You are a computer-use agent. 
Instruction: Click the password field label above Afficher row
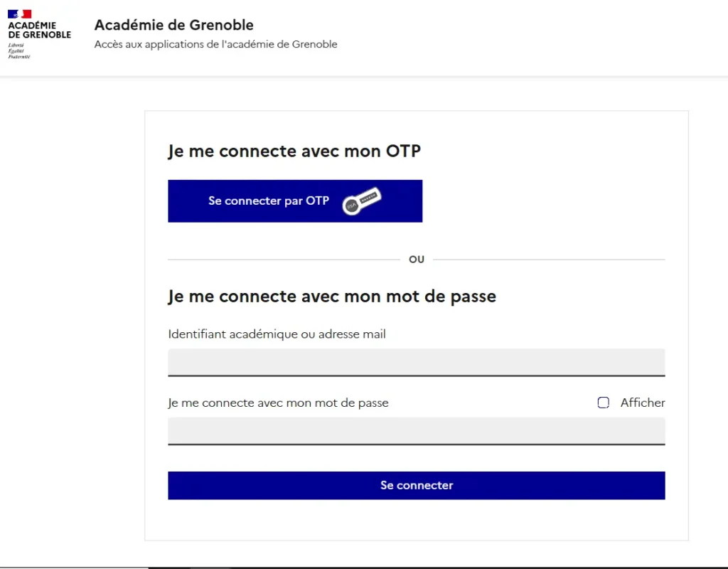278,403
